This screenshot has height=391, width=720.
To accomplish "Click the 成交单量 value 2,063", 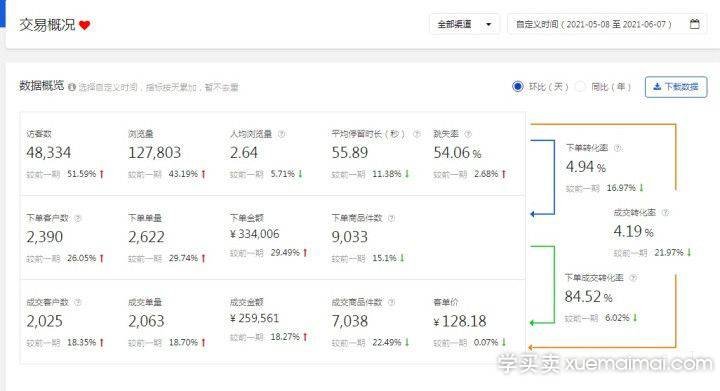I will pyautogui.click(x=146, y=321).
